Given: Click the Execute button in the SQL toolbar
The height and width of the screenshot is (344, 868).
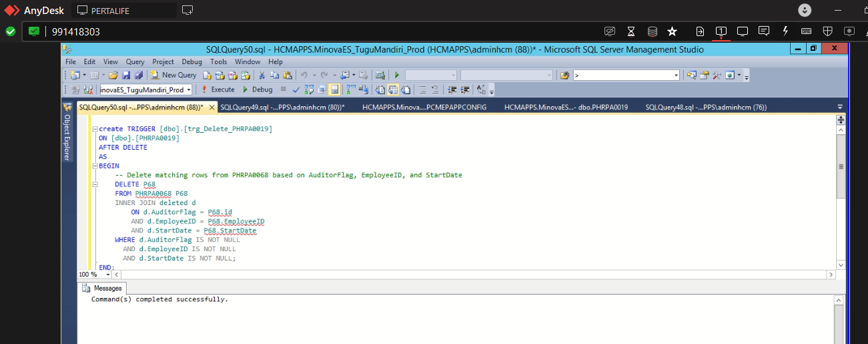Looking at the screenshot, I should [218, 89].
